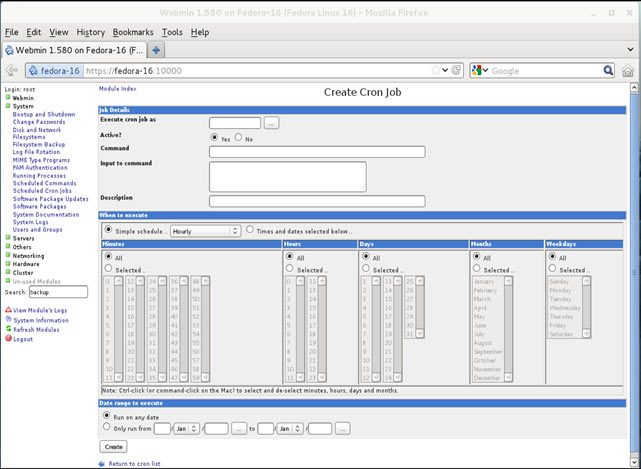This screenshot has height=469, width=641.
Task: Select Only run from radio button
Action: click(x=107, y=426)
